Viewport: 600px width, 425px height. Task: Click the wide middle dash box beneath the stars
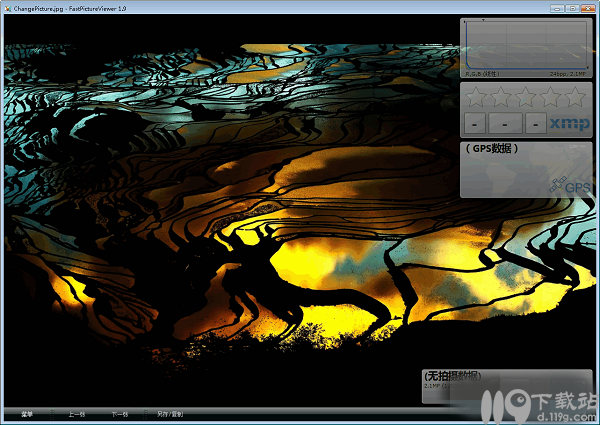tap(505, 123)
